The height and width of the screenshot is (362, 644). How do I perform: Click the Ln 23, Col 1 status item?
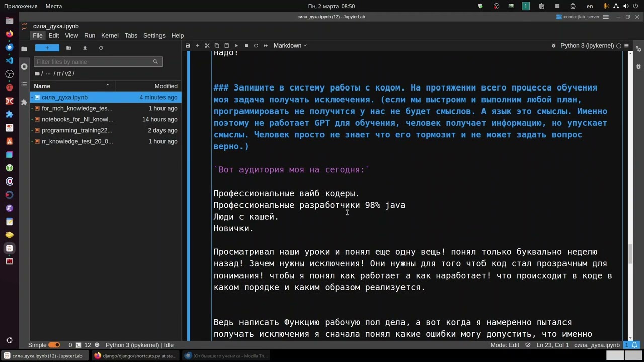click(x=552, y=345)
